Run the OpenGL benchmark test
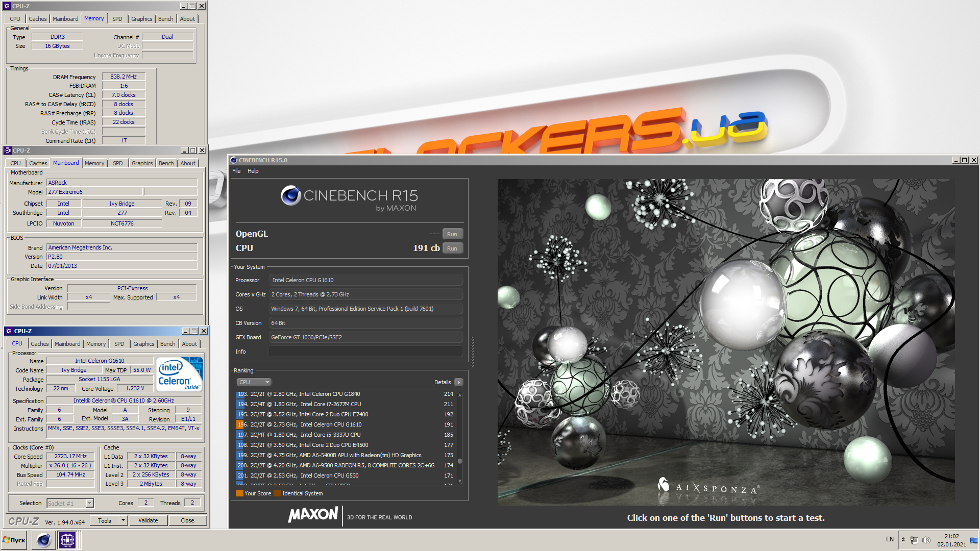980x551 pixels. (452, 234)
